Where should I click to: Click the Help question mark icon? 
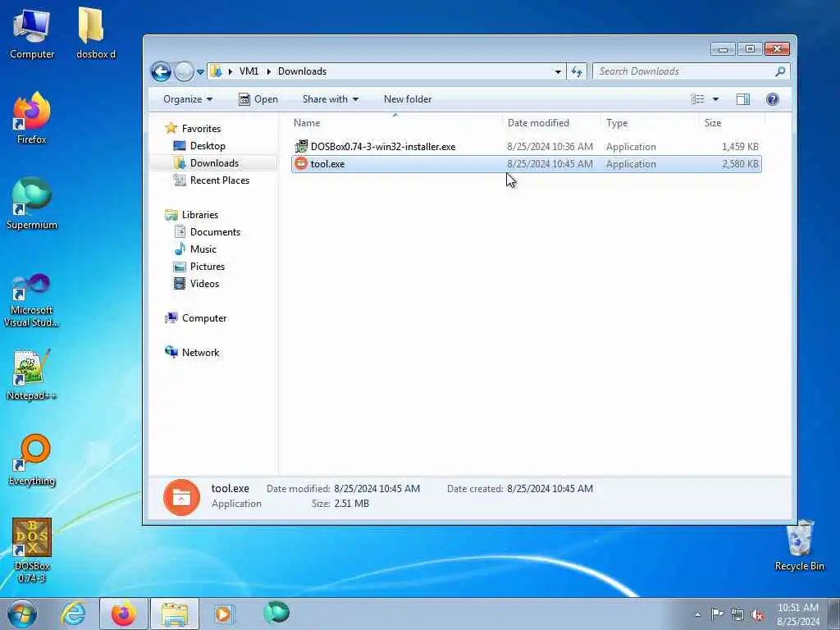(773, 99)
